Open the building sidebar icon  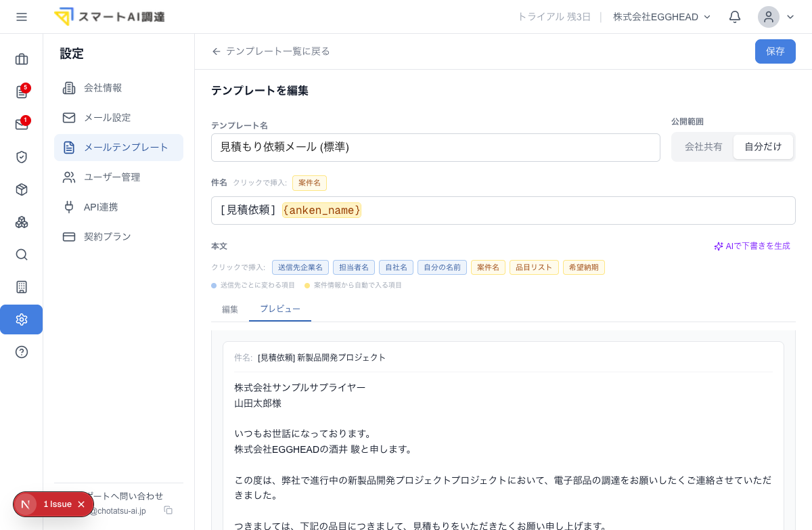click(22, 287)
